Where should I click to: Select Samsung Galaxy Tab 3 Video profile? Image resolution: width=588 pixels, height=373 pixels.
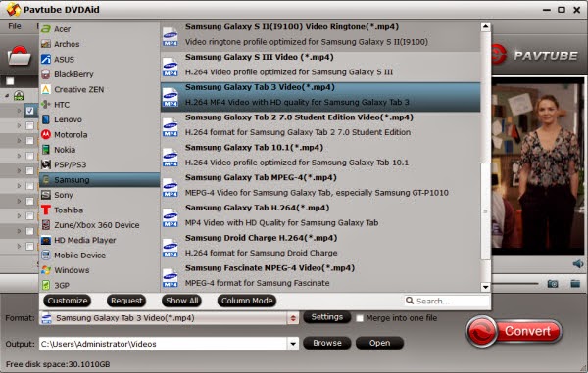click(x=320, y=97)
